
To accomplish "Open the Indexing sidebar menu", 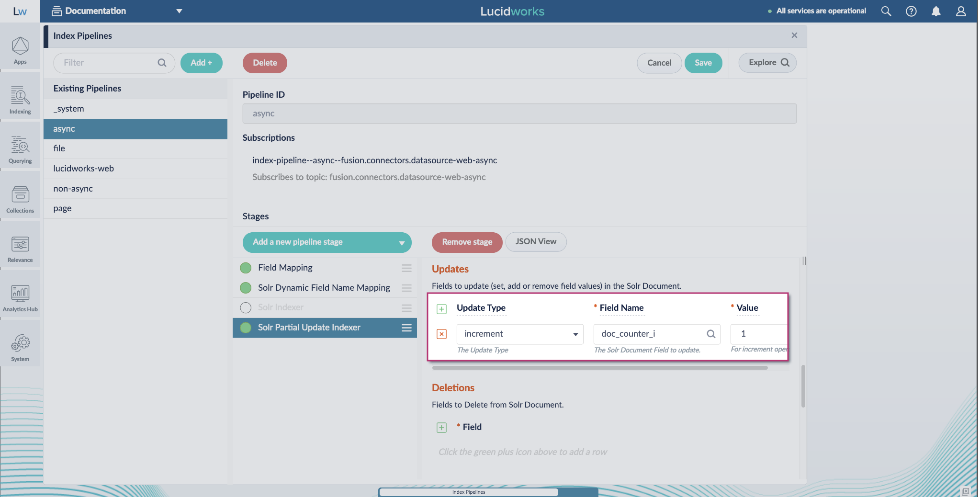I will (x=20, y=100).
